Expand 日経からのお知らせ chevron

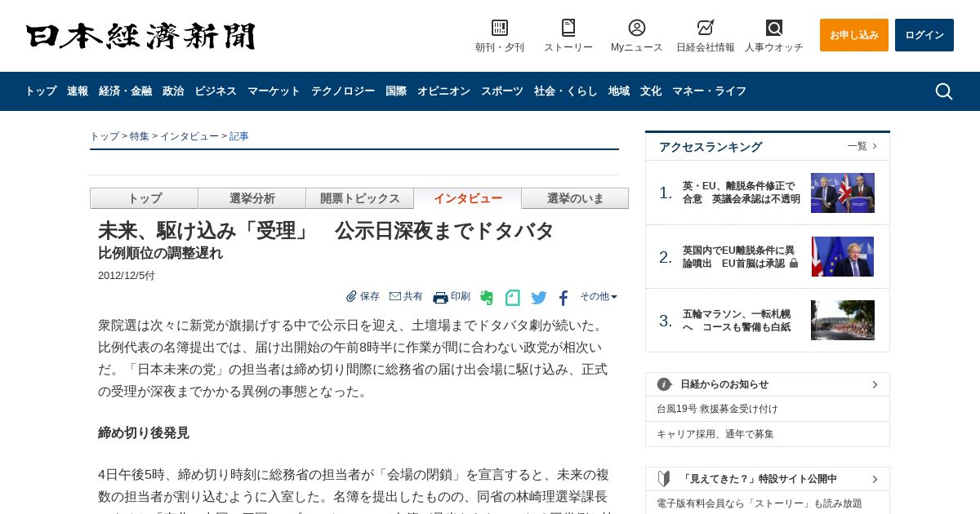click(875, 384)
